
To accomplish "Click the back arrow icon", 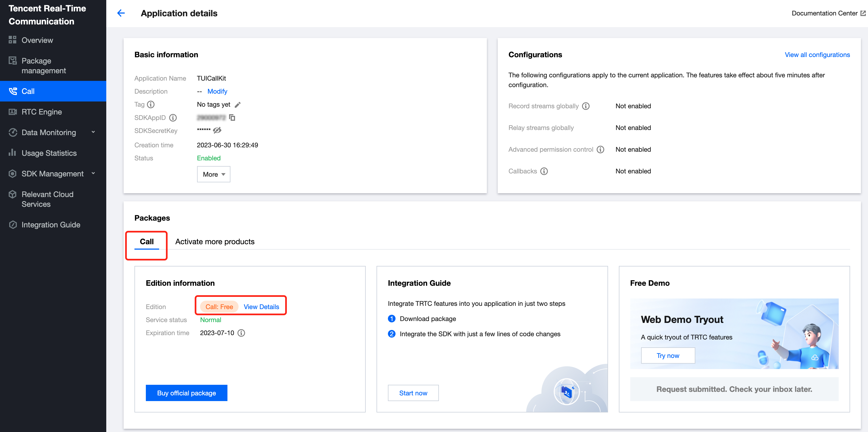I will point(121,13).
